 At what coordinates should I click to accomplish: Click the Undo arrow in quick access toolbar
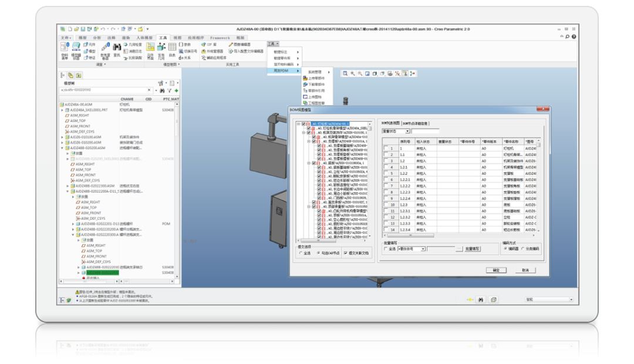pos(103,29)
